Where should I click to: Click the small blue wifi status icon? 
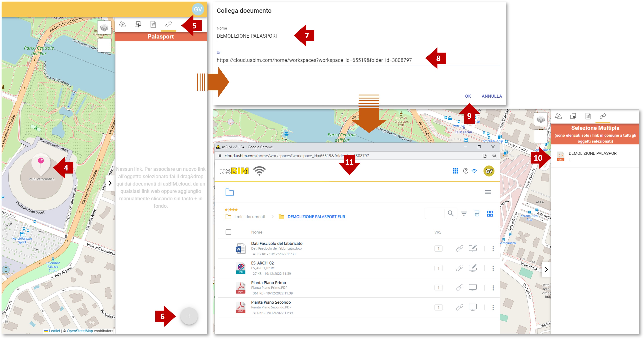[474, 171]
